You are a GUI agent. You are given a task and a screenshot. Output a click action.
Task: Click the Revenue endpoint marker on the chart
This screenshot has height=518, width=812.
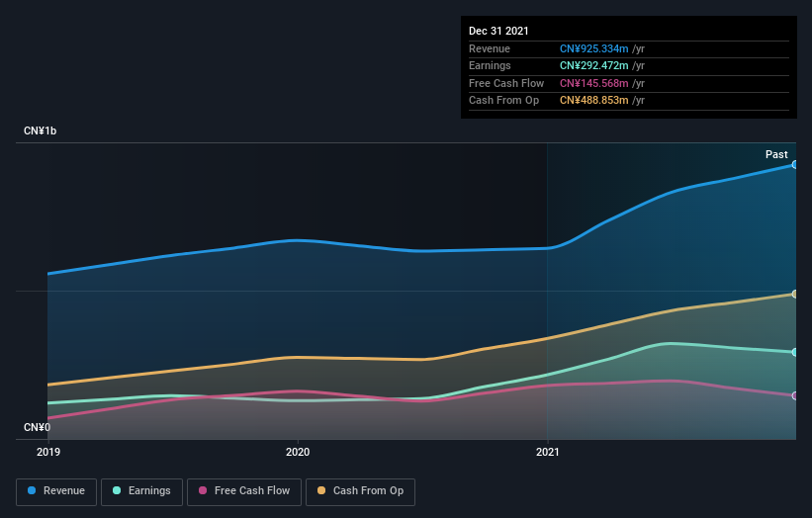pos(794,164)
